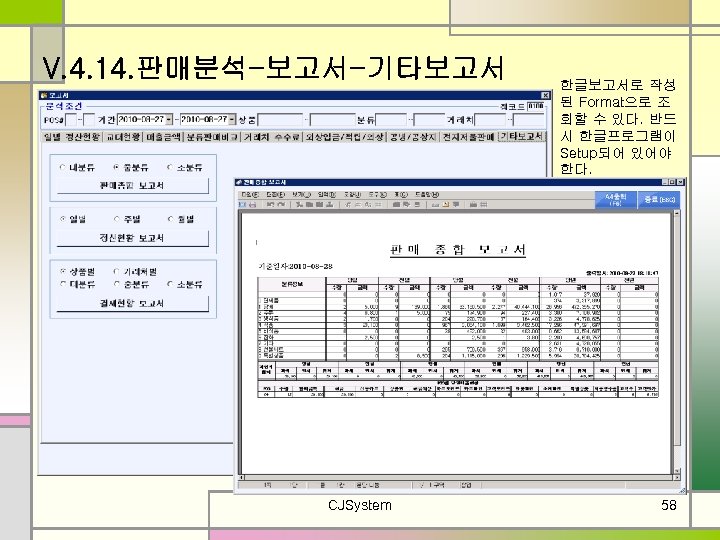Select 대분류 radio in the top report group
The width and height of the screenshot is (720, 540).
[62, 168]
